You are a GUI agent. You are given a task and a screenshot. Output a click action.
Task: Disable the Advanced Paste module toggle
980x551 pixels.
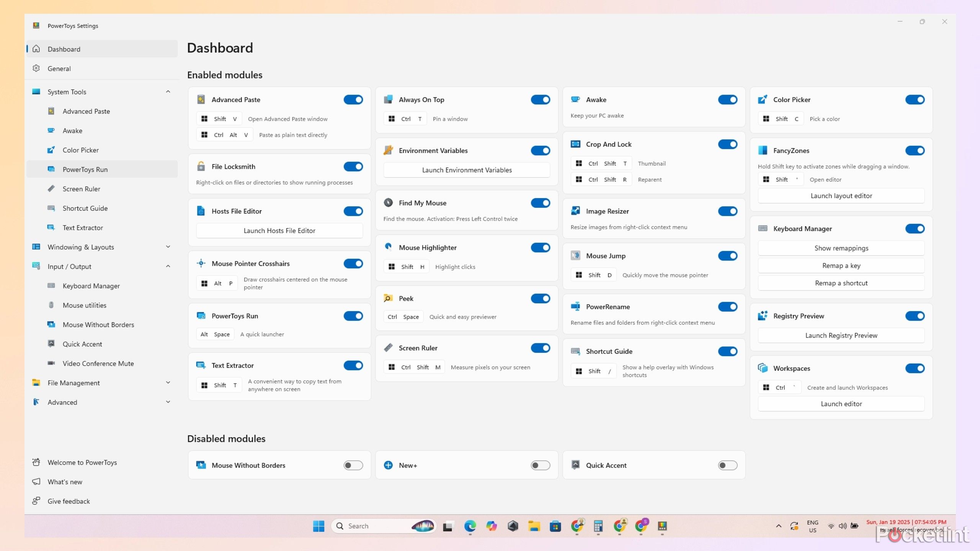pos(353,99)
